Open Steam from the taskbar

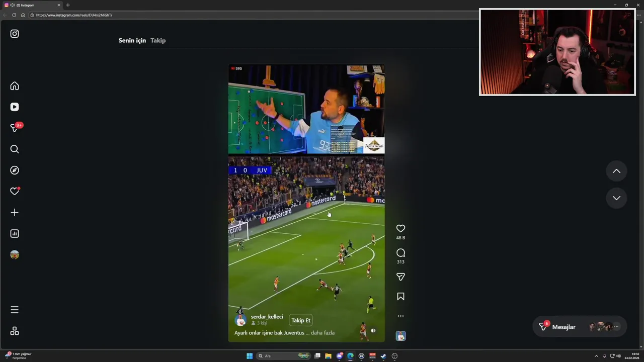point(383,356)
